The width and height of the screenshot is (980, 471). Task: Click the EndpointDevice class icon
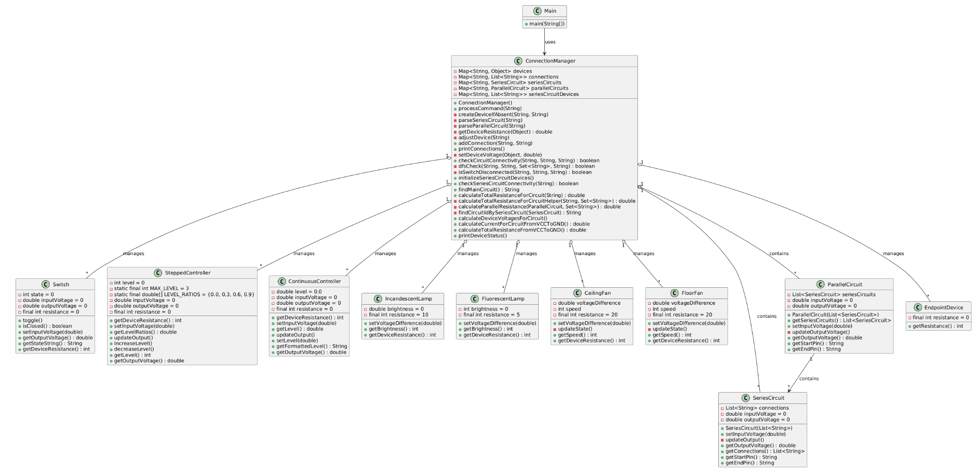click(917, 308)
